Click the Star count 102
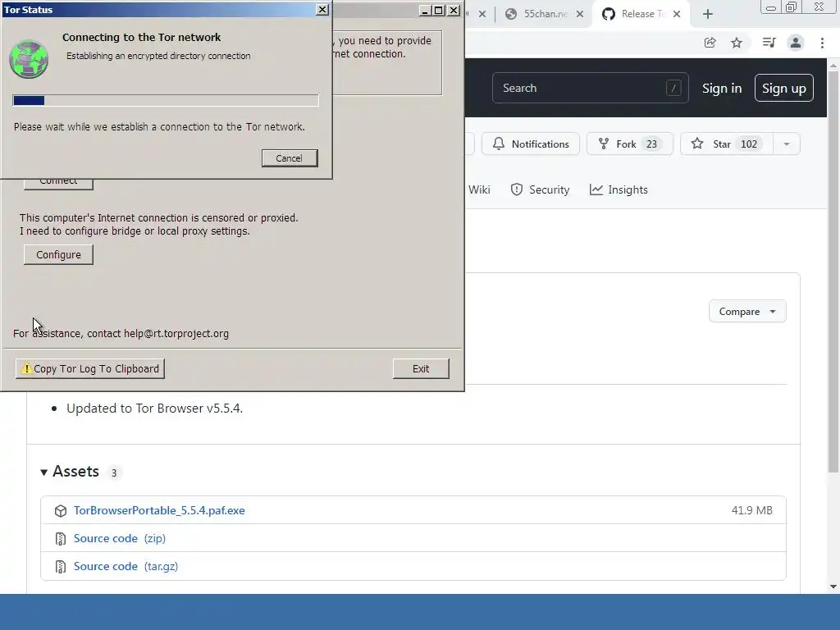 pyautogui.click(x=749, y=144)
